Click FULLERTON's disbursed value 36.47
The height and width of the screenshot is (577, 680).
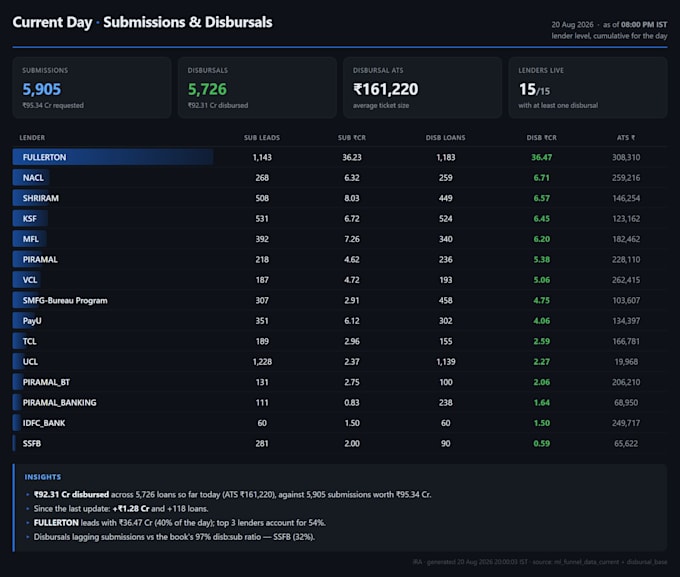tap(542, 157)
